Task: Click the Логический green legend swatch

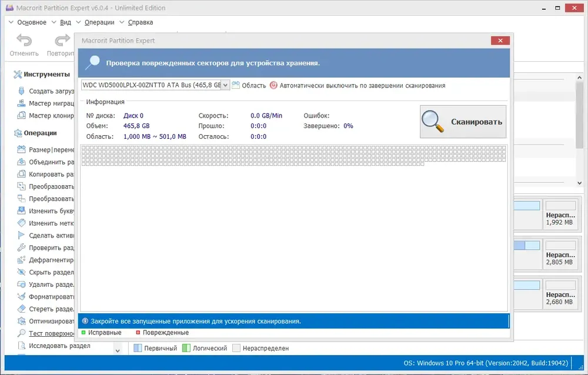Action: (186, 348)
